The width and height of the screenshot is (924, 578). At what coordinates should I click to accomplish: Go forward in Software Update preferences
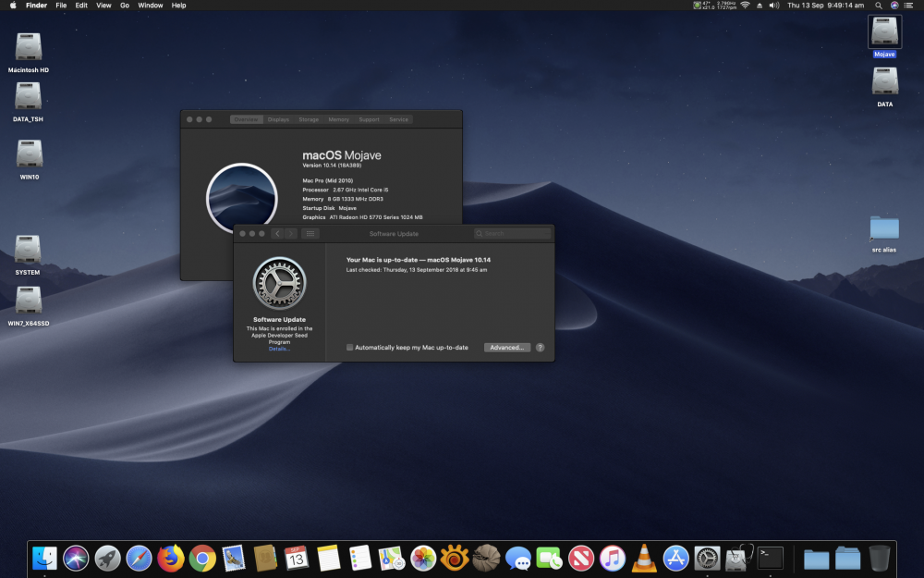(x=290, y=234)
